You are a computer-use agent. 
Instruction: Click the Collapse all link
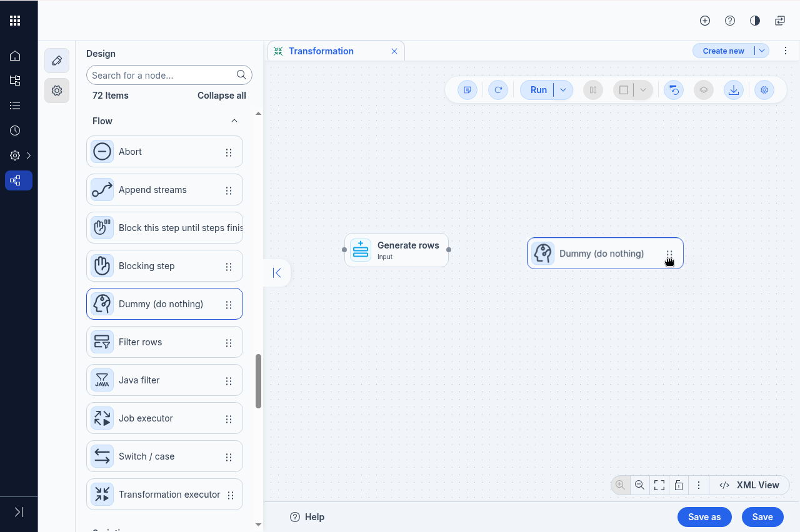coord(221,96)
